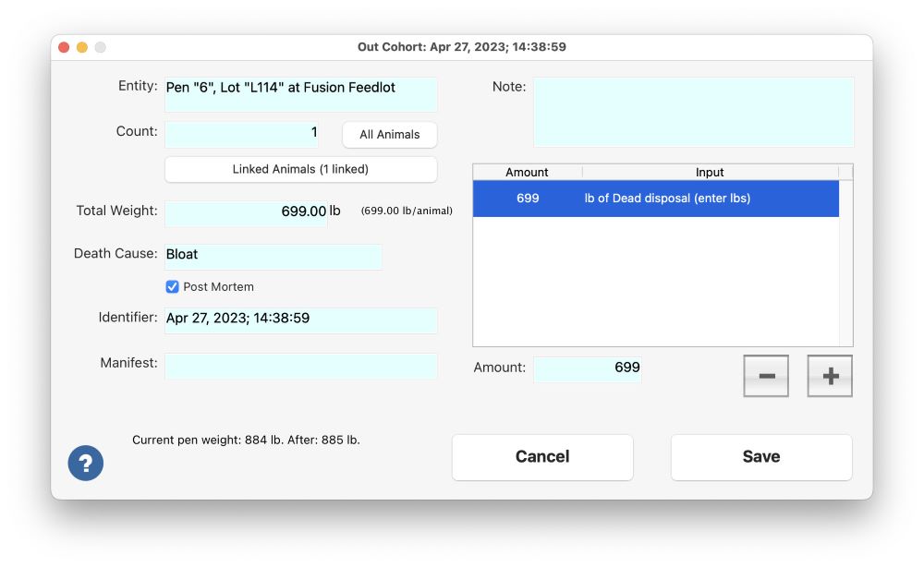Click the Entity field
The height and width of the screenshot is (567, 924).
click(301, 94)
